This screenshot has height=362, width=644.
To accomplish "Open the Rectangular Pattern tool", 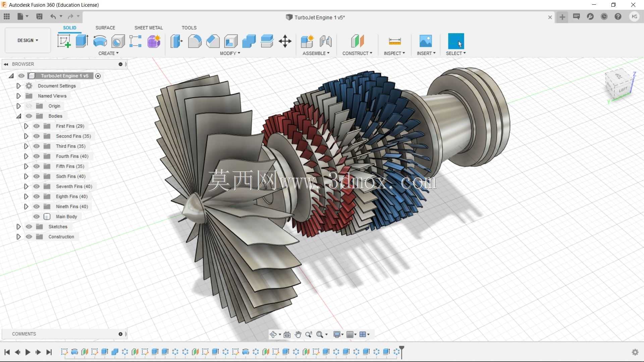I will (136, 41).
